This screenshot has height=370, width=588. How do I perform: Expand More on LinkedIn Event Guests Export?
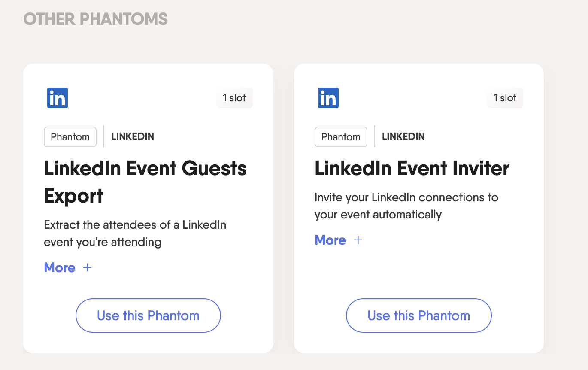click(x=60, y=268)
